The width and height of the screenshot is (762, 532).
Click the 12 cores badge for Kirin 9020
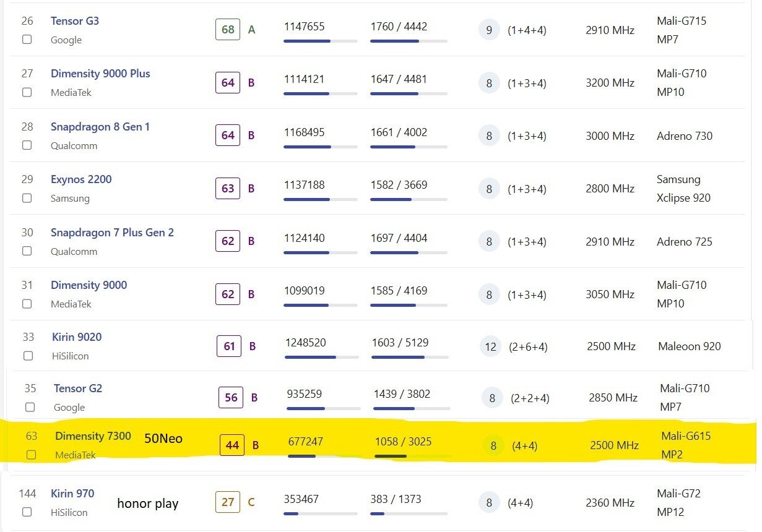[490, 346]
